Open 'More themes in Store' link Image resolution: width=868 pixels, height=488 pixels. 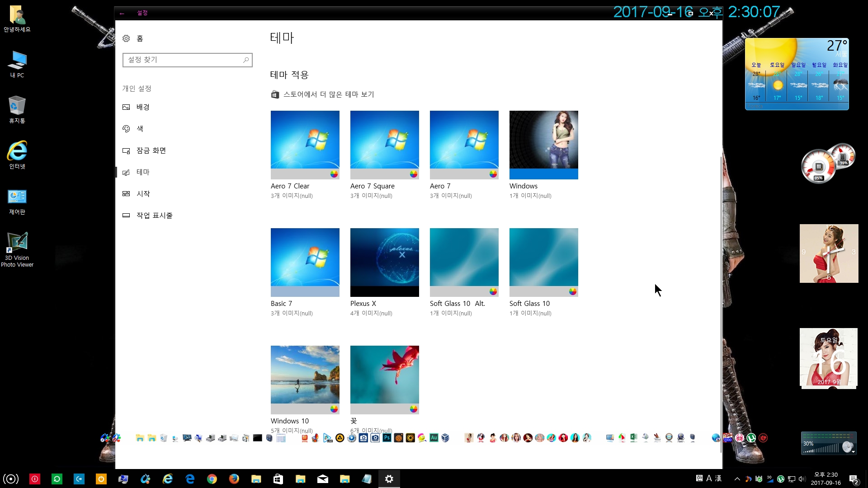coord(322,94)
